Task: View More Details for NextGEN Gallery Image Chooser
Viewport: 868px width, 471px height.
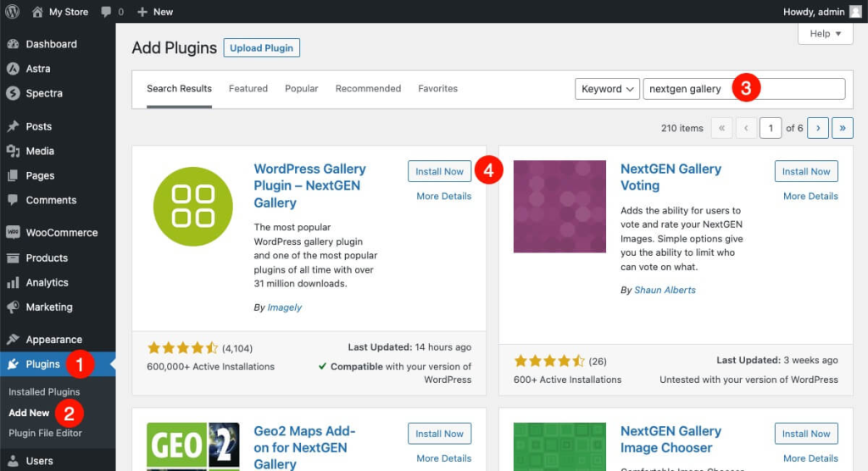Action: click(x=810, y=458)
